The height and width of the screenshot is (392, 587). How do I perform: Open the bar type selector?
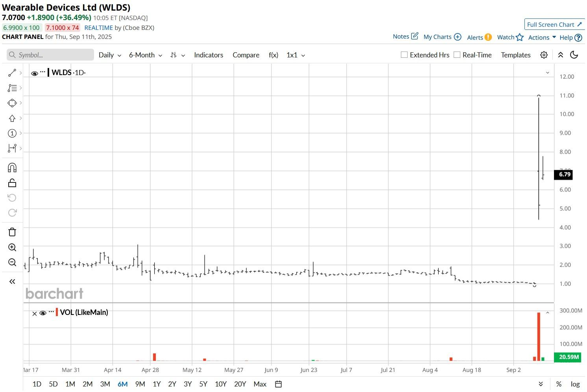click(177, 55)
